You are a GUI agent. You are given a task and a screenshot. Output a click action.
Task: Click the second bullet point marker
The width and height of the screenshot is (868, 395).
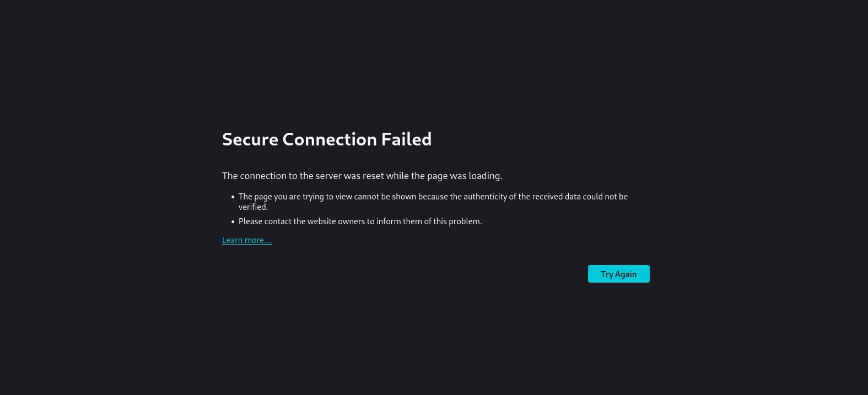[x=233, y=221]
